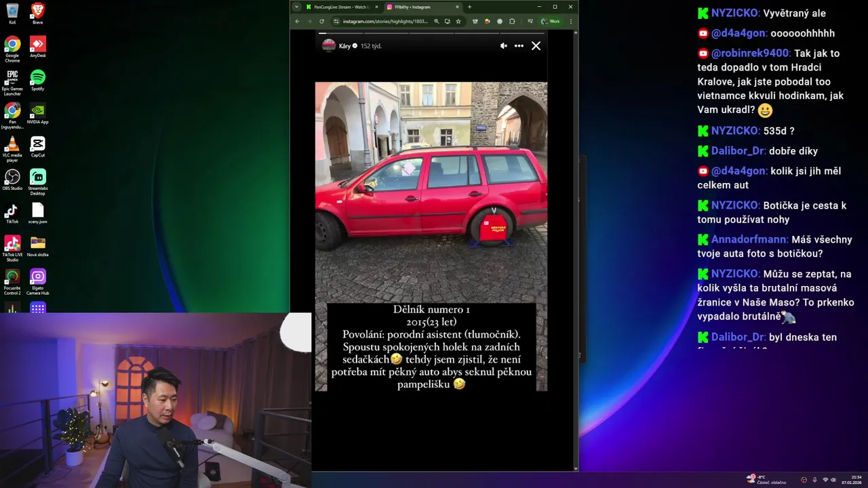Click chat username @robinrek9400
The width and height of the screenshot is (868, 488).
click(x=749, y=53)
